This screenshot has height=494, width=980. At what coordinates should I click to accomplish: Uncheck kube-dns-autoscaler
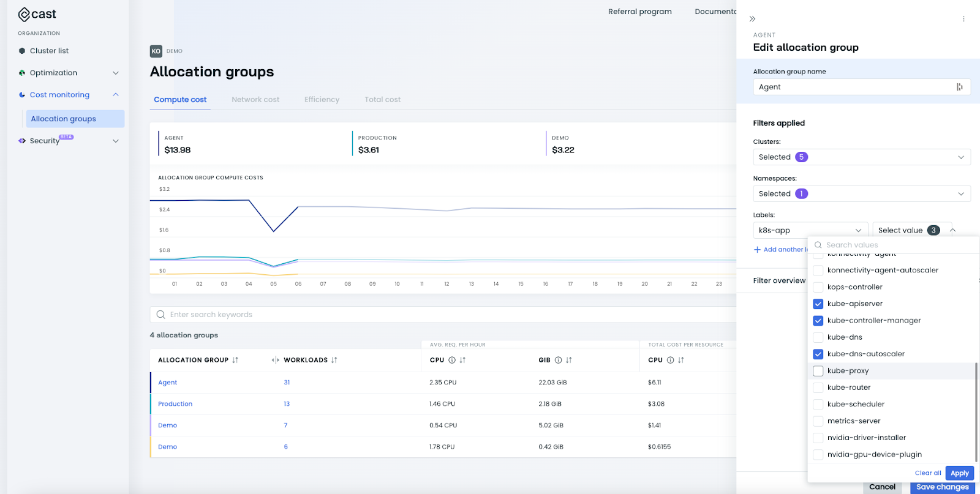coord(818,354)
